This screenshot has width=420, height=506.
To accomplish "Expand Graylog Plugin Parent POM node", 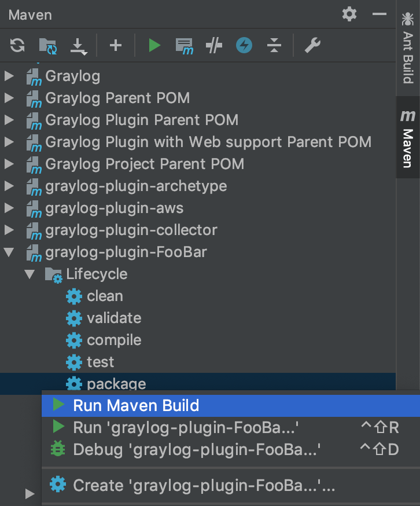I will point(9,120).
